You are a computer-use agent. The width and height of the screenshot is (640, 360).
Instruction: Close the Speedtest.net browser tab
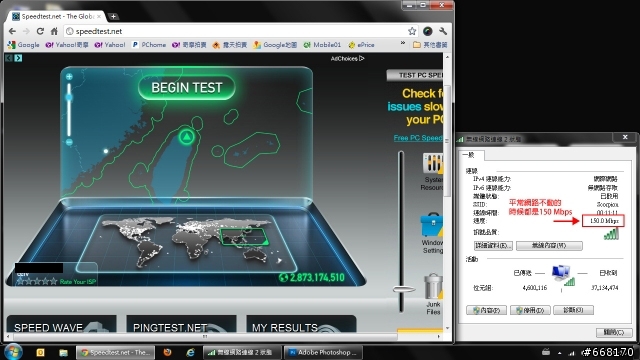point(99,16)
